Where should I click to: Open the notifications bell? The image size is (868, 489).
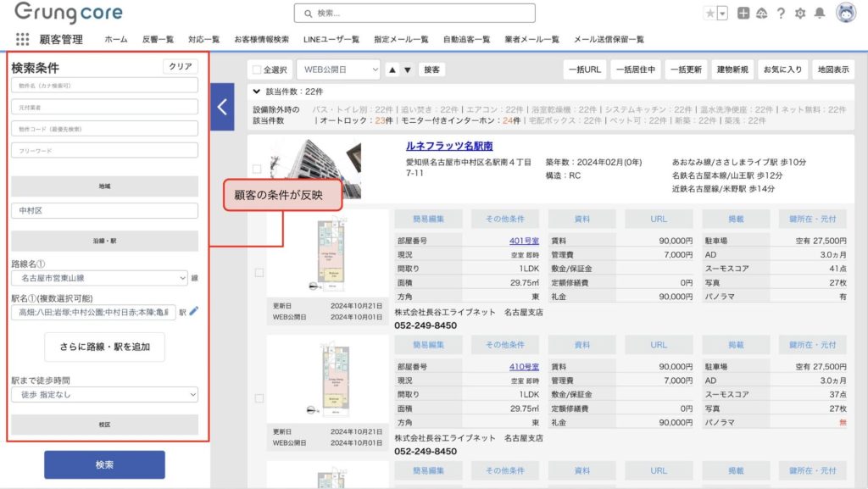point(820,13)
